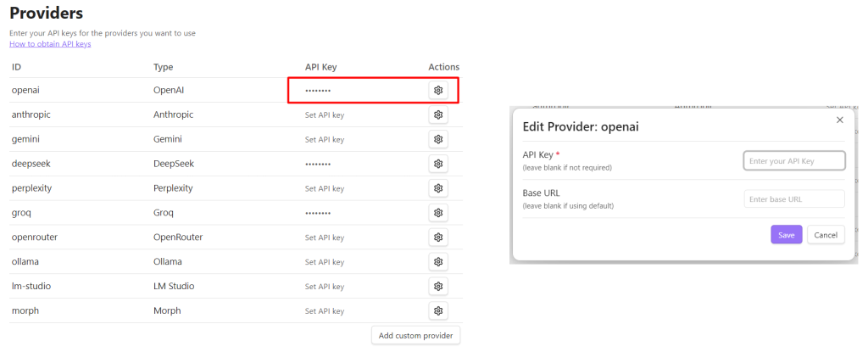This screenshot has height=352, width=868.
Task: Focus the 'Enter base URL' field
Action: coord(794,199)
